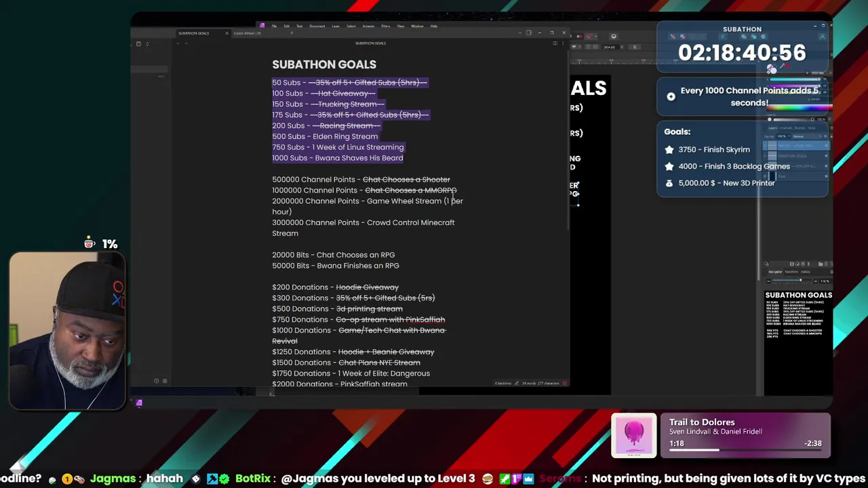The height and width of the screenshot is (488, 868).
Task: Click the notes window vertical scrollbar
Action: click(568, 139)
